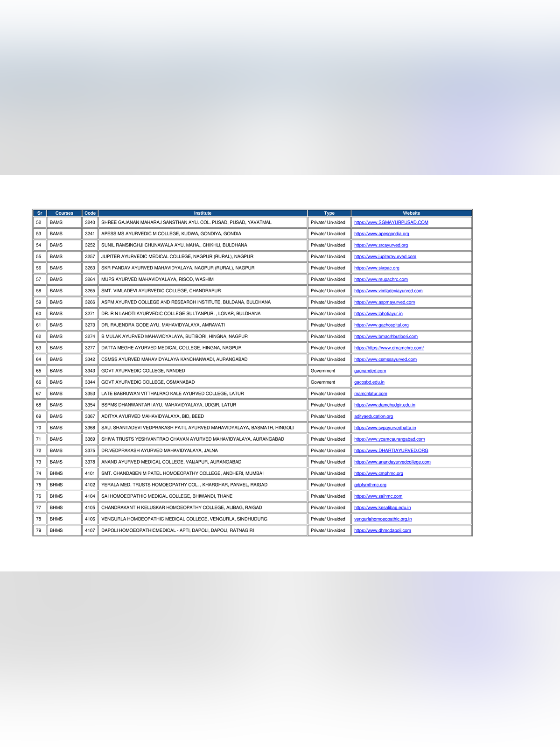This screenshot has height=747, width=560.
Task: Open the jupiterayurved.com link
Action: (x=385, y=257)
